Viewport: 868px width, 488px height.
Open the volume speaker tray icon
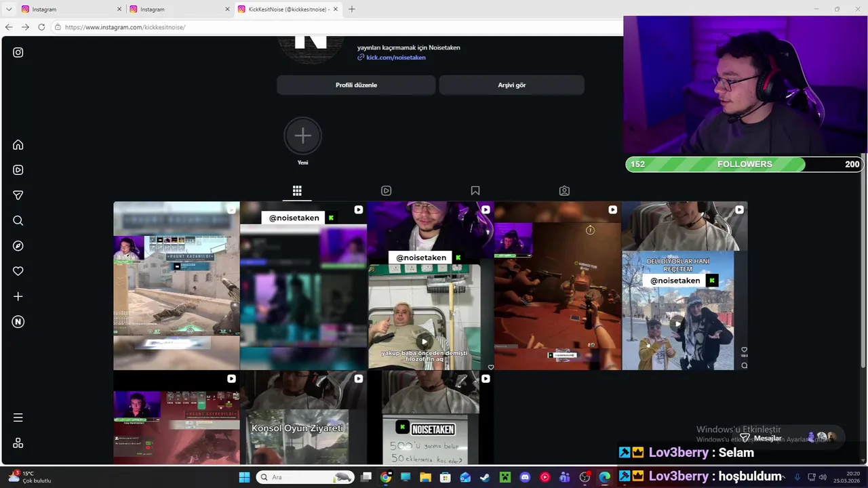[821, 477]
